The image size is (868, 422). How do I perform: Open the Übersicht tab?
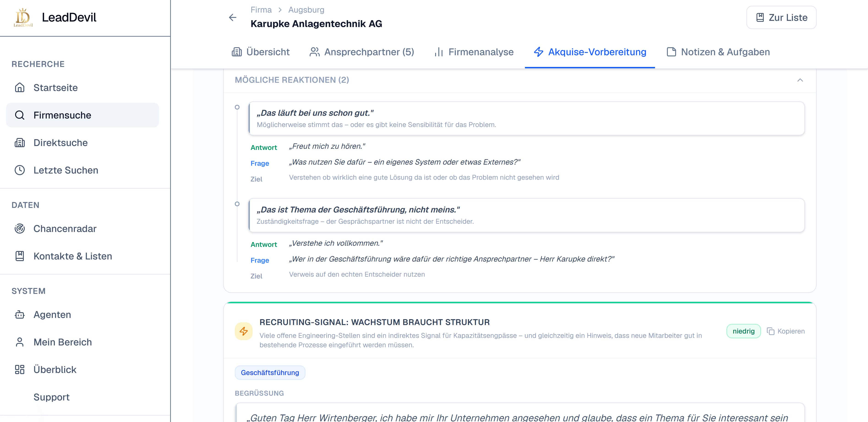[260, 52]
